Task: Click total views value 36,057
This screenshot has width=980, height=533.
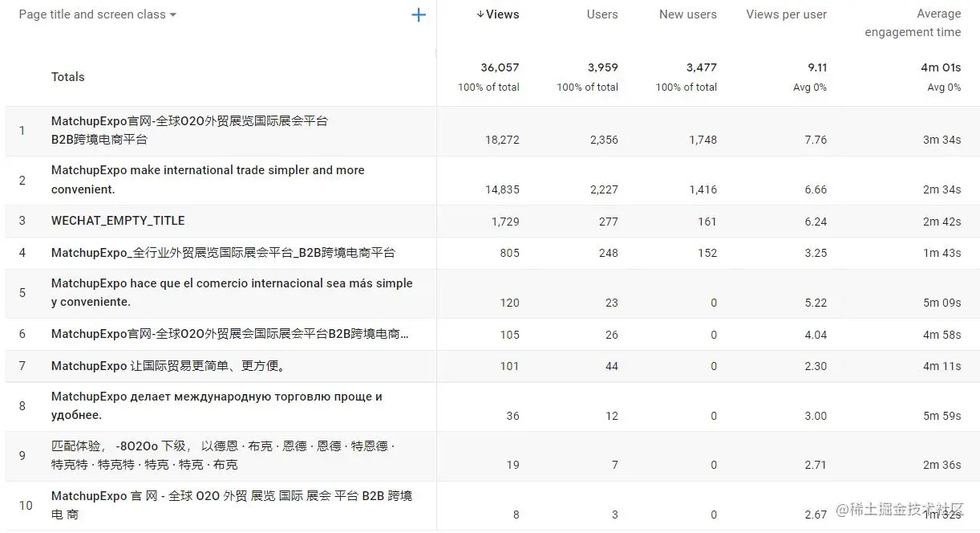Action: click(x=500, y=67)
